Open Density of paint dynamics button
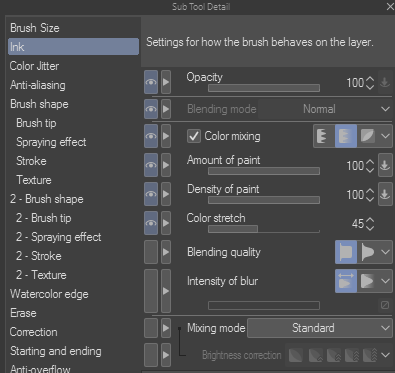395x373 pixels. tap(385, 194)
